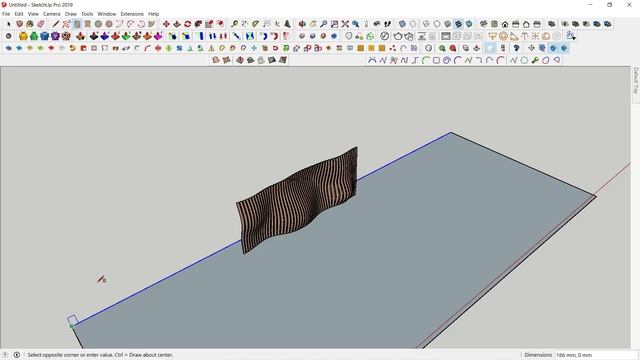Click Outer Shell solid tool
The image size is (640, 360).
pos(552,24)
